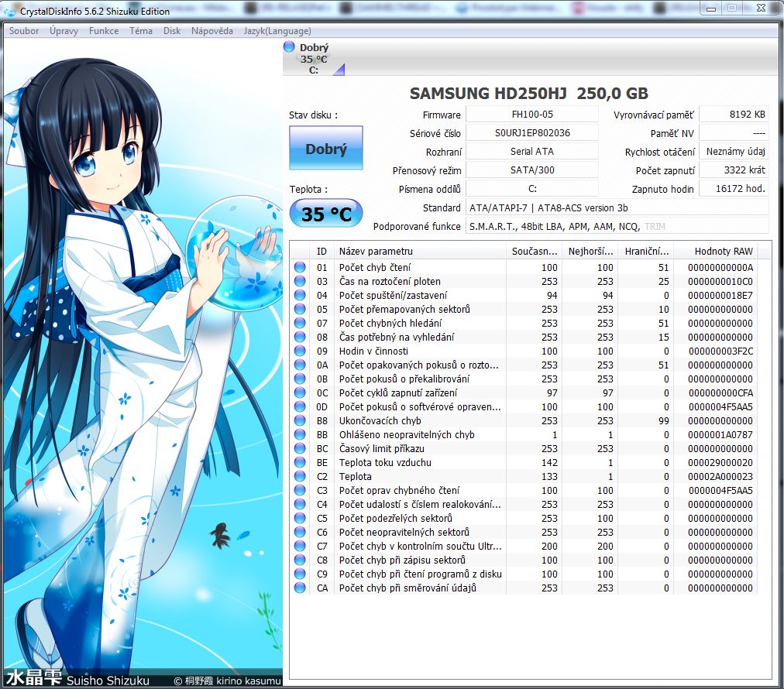Viewport: 784px width, 689px height.
Task: Click the power-on hours field 16172 hod.
Action: pyautogui.click(x=734, y=189)
